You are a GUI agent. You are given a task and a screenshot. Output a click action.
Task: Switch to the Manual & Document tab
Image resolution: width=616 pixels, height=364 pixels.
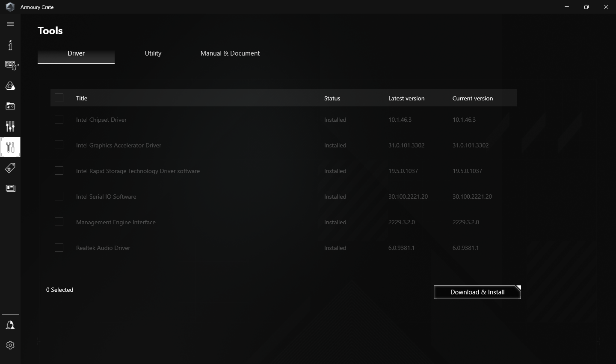(x=230, y=53)
